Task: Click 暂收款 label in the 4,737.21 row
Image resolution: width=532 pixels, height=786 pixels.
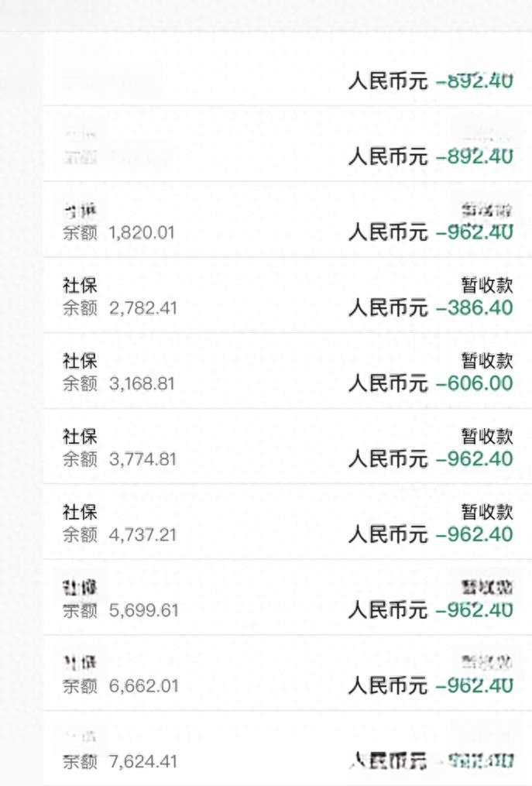Action: coord(487,512)
